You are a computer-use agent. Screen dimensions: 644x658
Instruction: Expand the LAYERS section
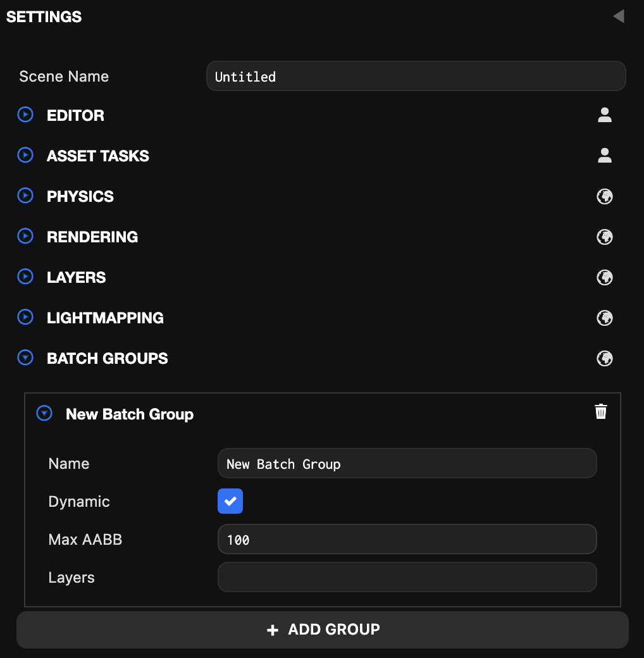click(25, 276)
